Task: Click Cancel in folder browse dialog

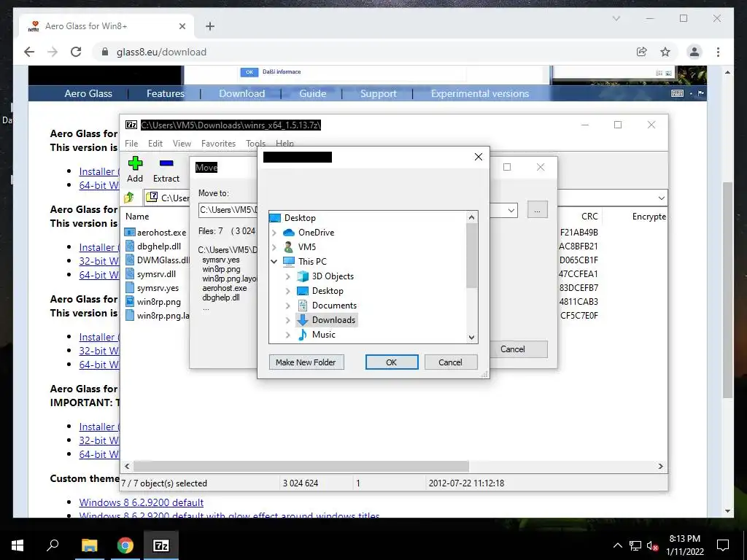Action: coord(450,362)
